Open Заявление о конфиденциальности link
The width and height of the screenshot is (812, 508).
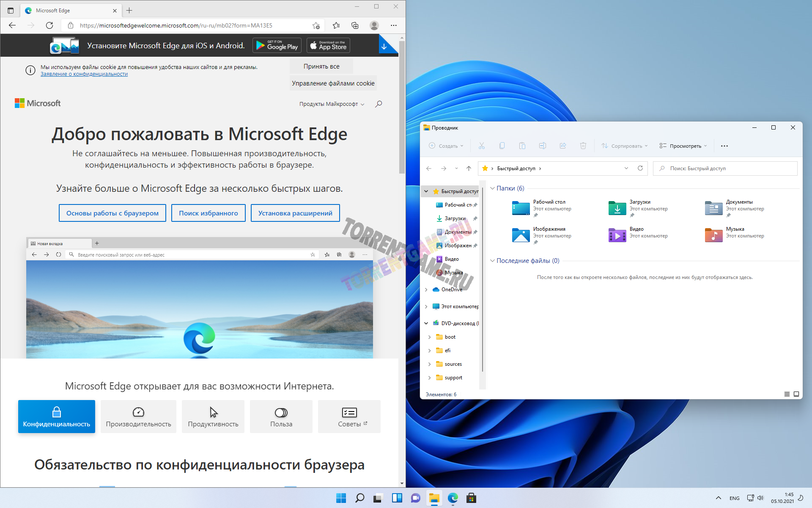pos(84,74)
